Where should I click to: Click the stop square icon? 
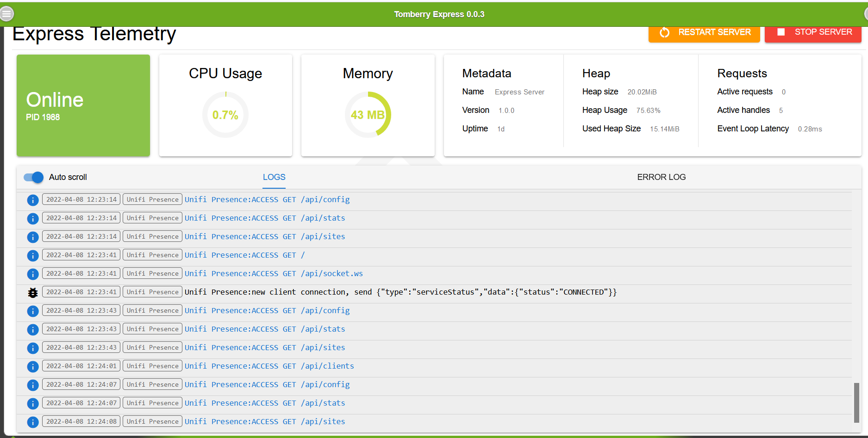[x=781, y=32]
